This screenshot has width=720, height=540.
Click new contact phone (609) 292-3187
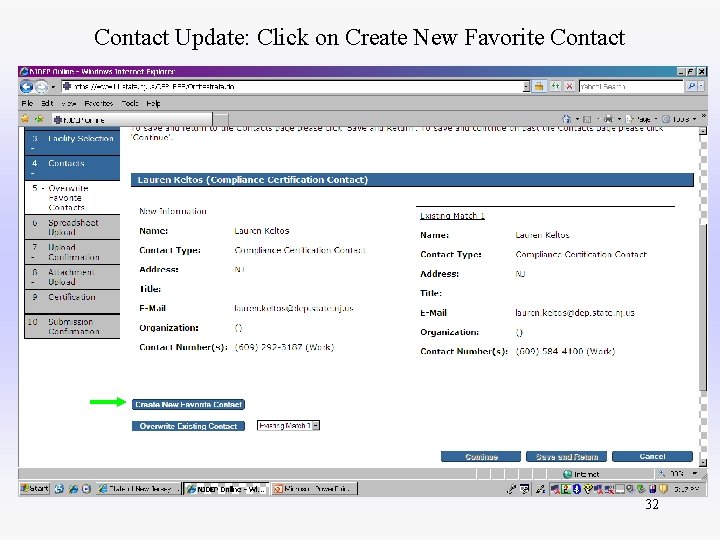coord(284,347)
